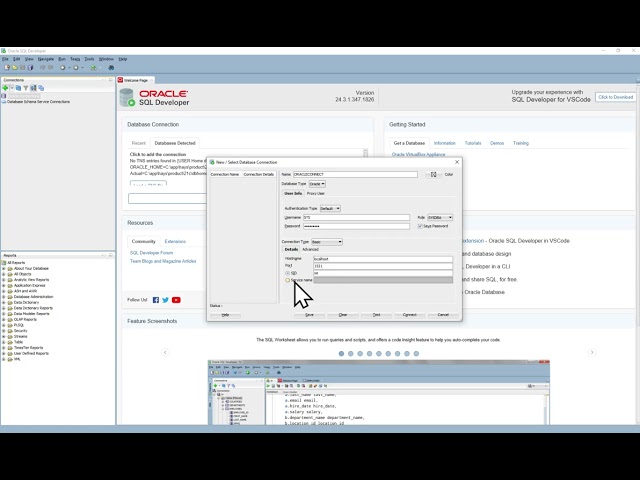Click the About Your Database folder icon
The image size is (640, 480).
10,269
